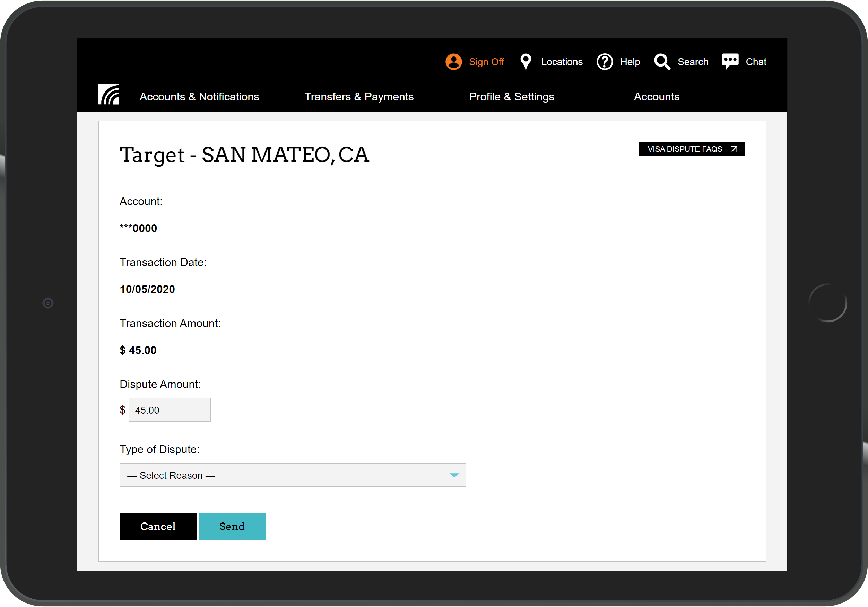Click the account number ***0000
This screenshot has height=607, width=868.
tap(138, 228)
